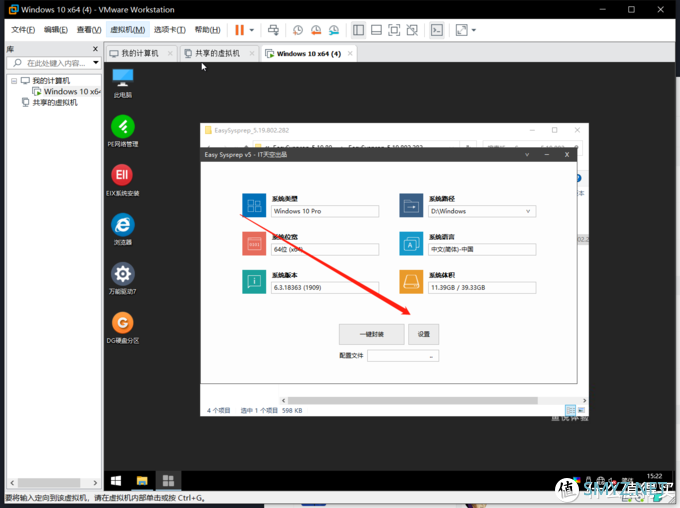Open the 编辑(E) menu
Viewport: 680px width, 508px height.
coord(56,29)
